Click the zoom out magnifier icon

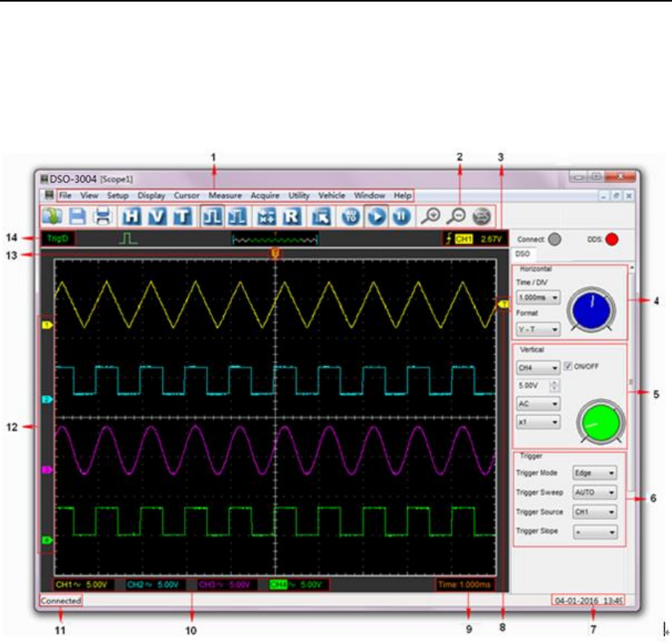pos(456,217)
